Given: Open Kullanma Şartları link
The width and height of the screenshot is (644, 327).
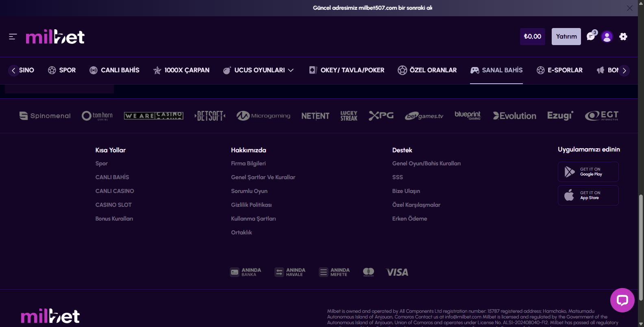Looking at the screenshot, I should pyautogui.click(x=253, y=219).
